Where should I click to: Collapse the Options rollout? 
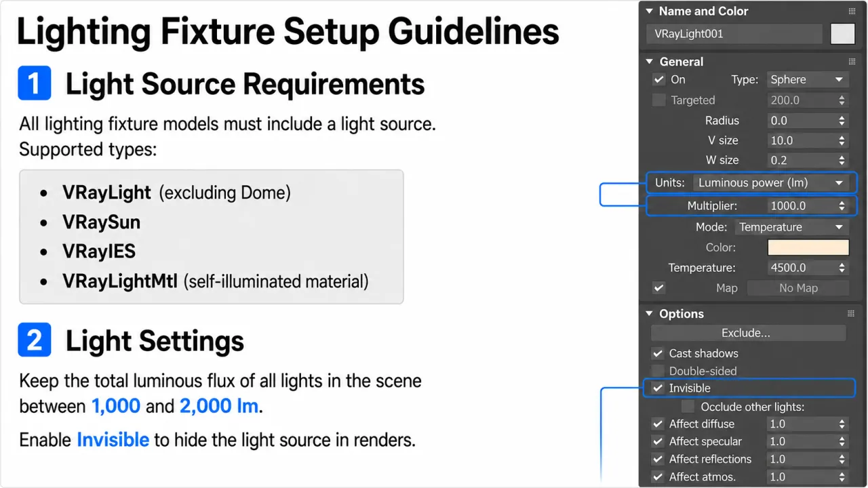[x=649, y=314]
